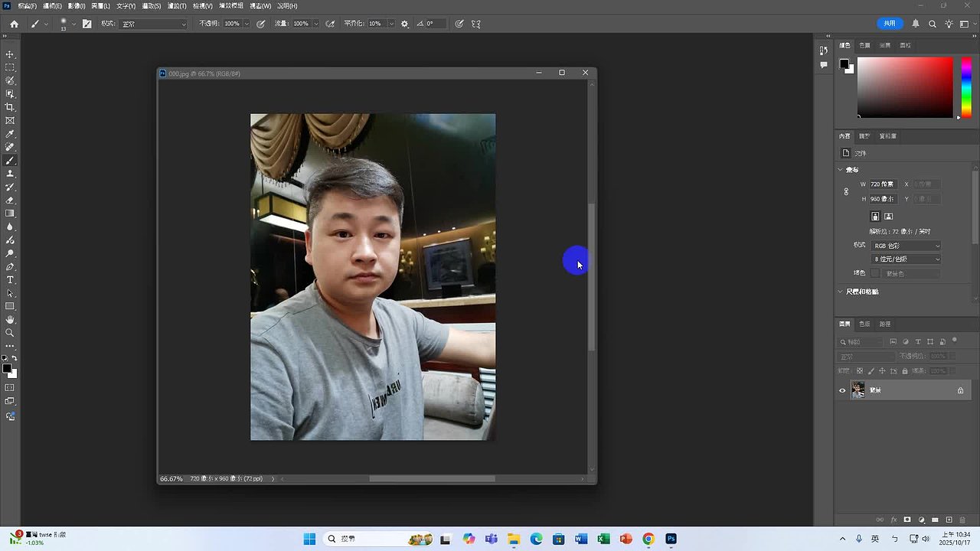Toggle the width-height link chain icon
Viewport: 980px width, 551px height.
(846, 191)
